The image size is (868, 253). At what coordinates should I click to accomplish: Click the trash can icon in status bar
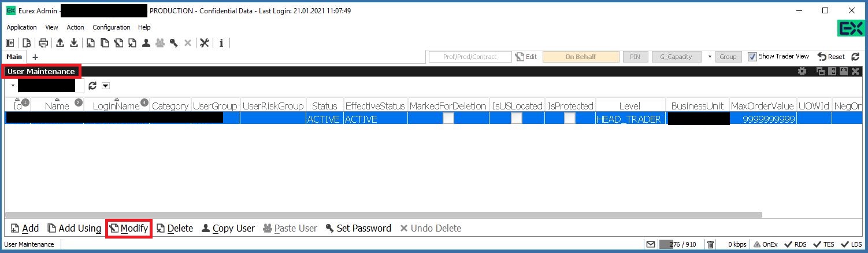(x=711, y=244)
